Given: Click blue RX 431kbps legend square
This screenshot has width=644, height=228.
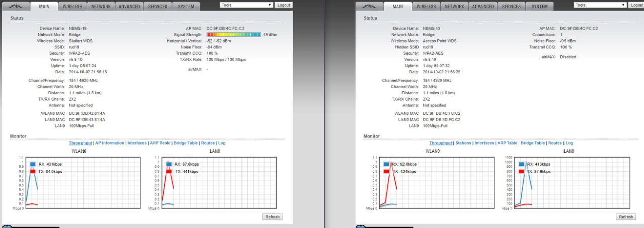Looking at the screenshot, I should point(33,164).
